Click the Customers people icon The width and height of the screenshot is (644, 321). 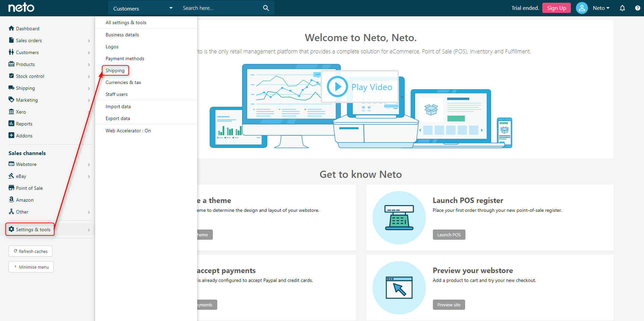tap(11, 52)
